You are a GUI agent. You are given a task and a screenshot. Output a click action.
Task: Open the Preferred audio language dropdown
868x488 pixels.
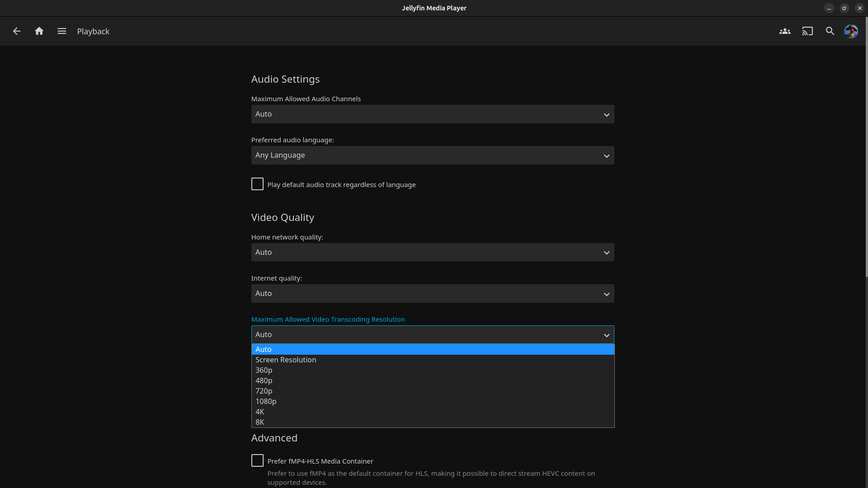point(433,155)
